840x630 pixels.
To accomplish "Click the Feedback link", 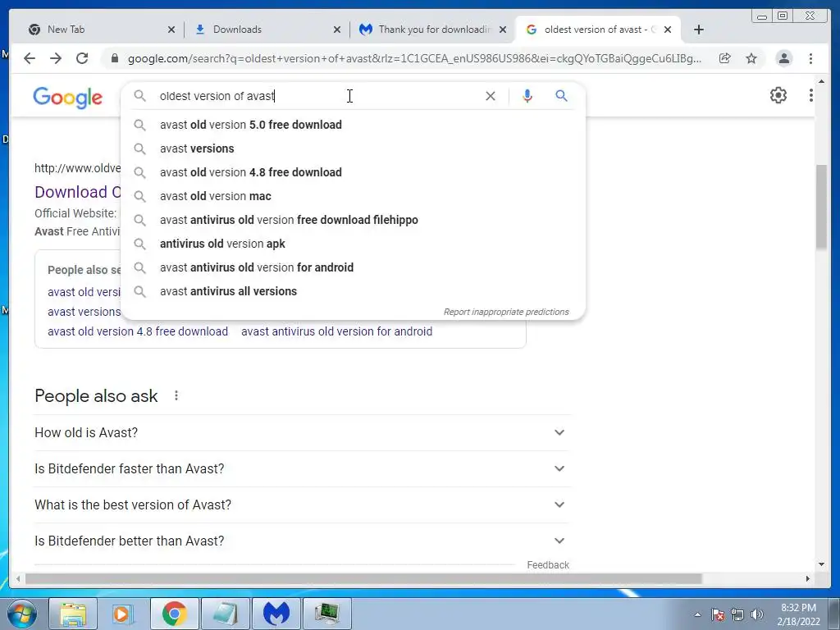I will [x=548, y=565].
